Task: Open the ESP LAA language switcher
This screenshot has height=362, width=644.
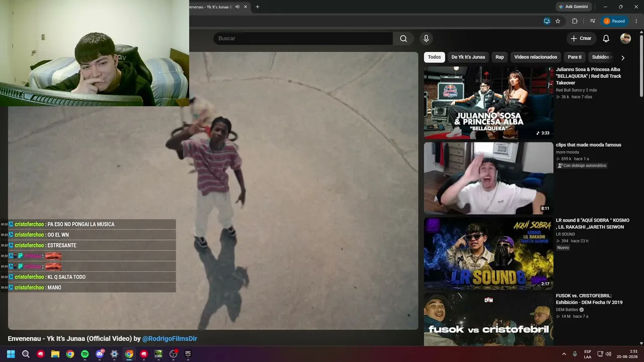Action: click(x=588, y=354)
